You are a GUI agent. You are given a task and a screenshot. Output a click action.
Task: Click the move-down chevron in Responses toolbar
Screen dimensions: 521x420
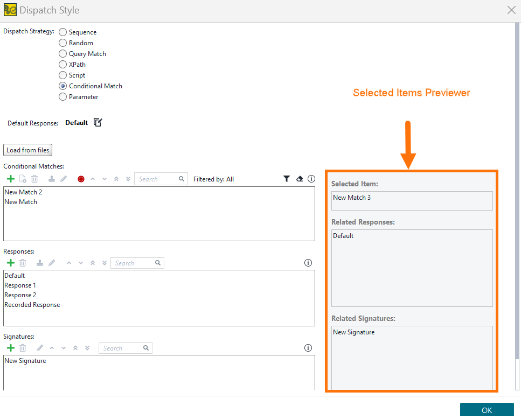click(80, 263)
